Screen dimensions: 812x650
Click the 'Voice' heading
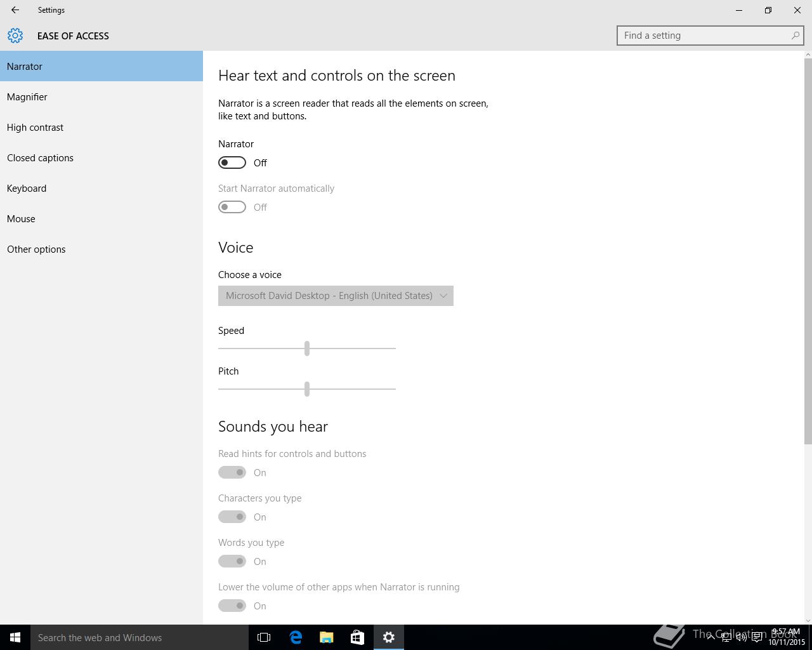[236, 248]
